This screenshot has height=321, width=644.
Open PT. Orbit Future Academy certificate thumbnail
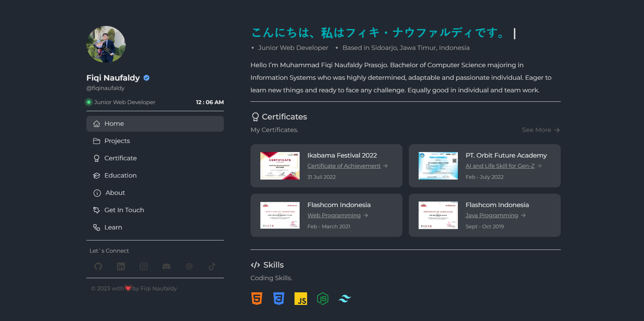pyautogui.click(x=438, y=166)
